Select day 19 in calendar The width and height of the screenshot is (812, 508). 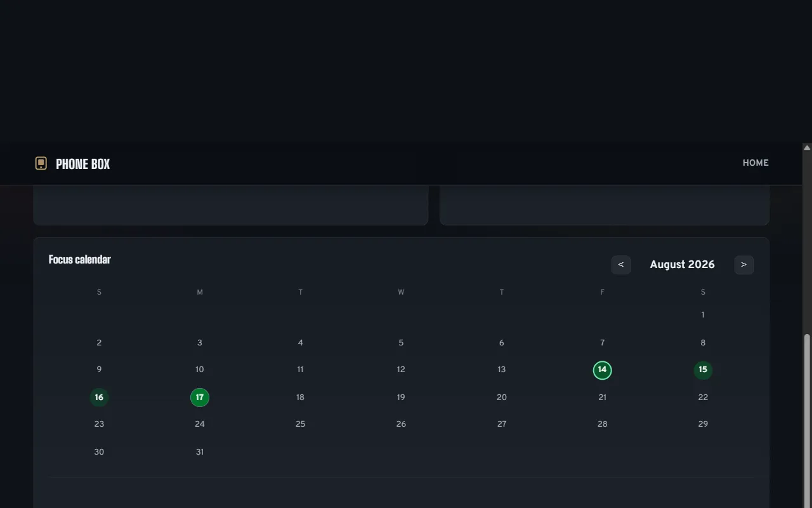[x=401, y=398]
